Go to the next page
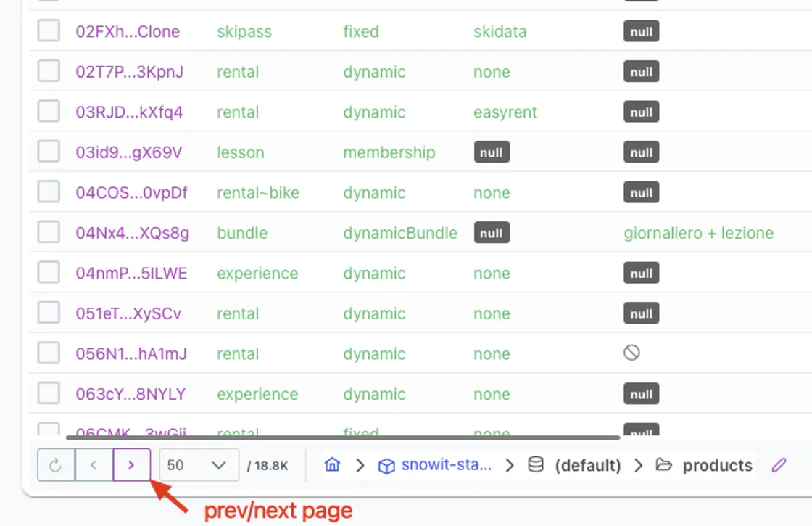The height and width of the screenshot is (526, 812). [131, 465]
